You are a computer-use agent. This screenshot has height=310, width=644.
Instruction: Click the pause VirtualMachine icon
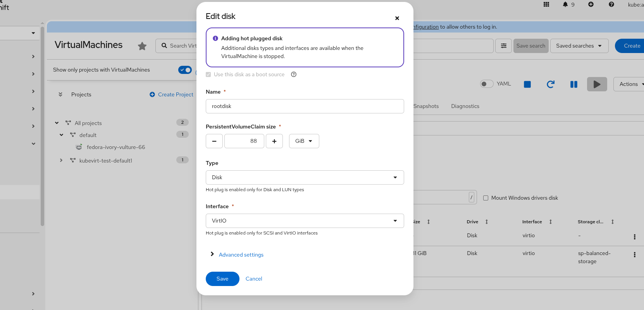[x=574, y=84]
